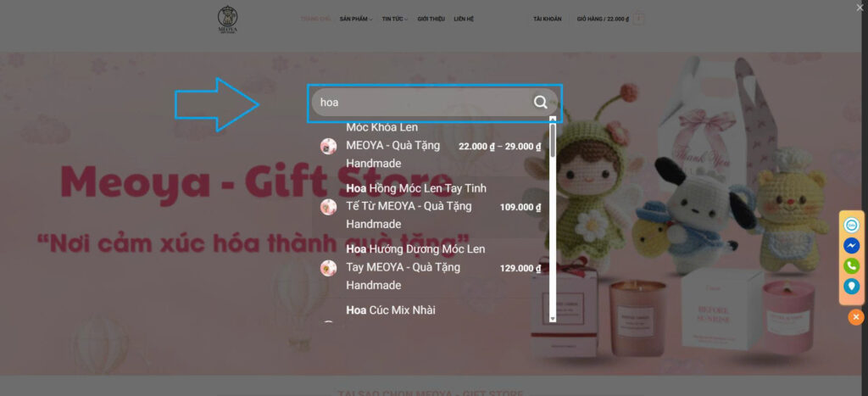Screen dimensions: 868x396
Task: Open GIỎ HÀNG / 22.000 ₫ cart link
Action: click(603, 19)
